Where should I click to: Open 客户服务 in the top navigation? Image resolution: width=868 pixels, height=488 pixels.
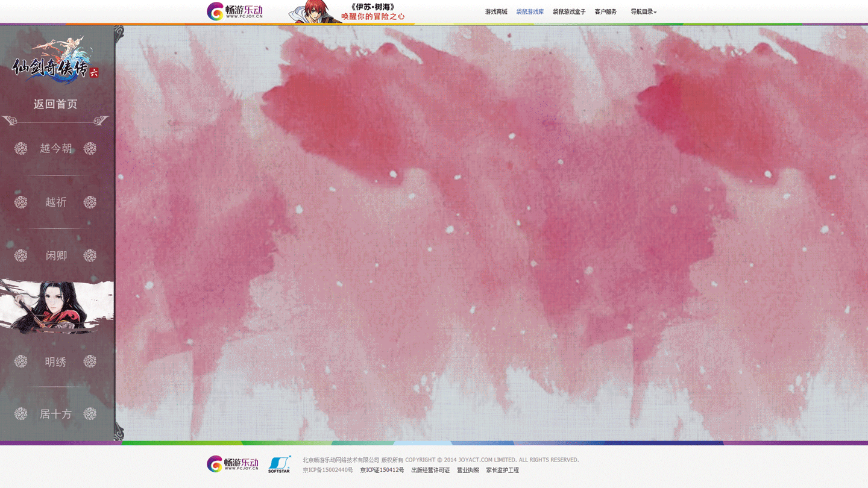pos(606,11)
